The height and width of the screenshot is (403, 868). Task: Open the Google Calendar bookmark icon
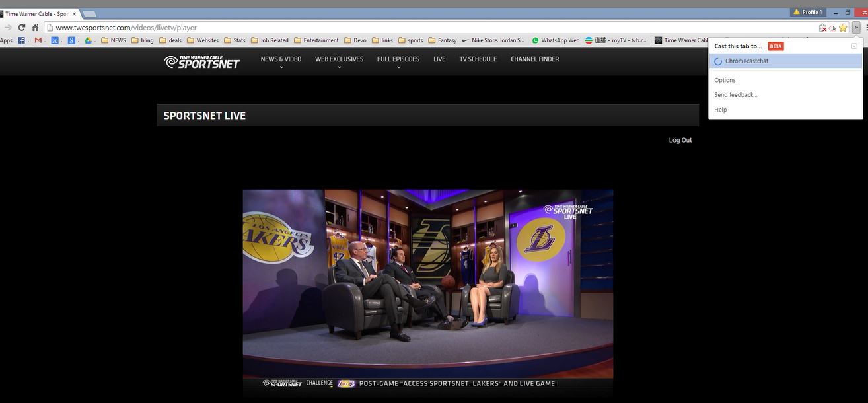click(x=55, y=40)
